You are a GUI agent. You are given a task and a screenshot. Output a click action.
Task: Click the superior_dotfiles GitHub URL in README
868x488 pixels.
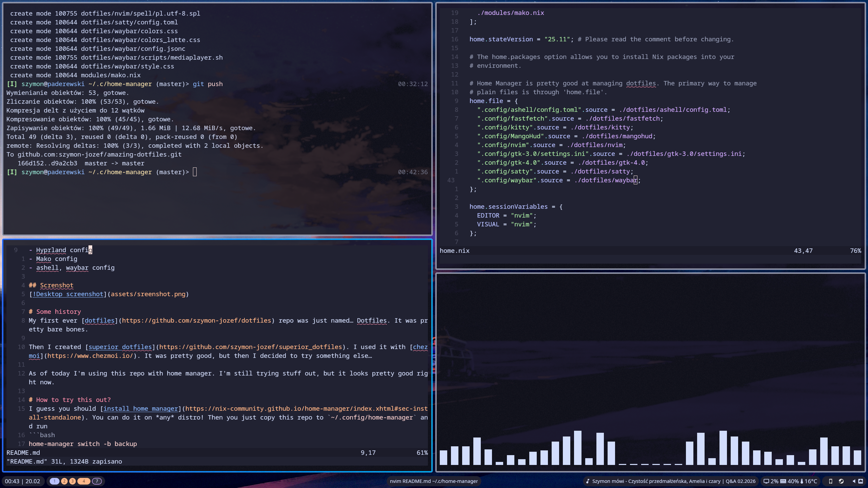tap(251, 347)
